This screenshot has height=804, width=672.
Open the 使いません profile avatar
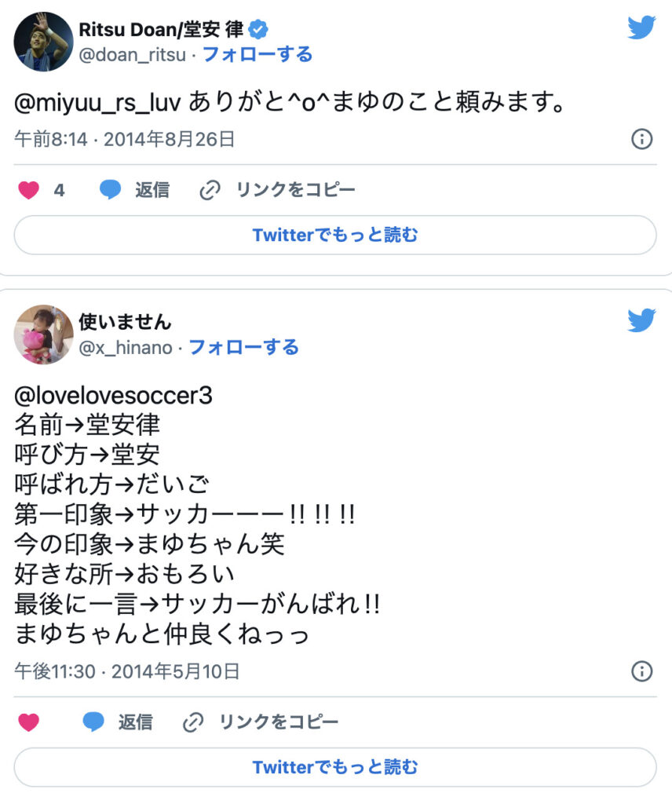point(43,334)
